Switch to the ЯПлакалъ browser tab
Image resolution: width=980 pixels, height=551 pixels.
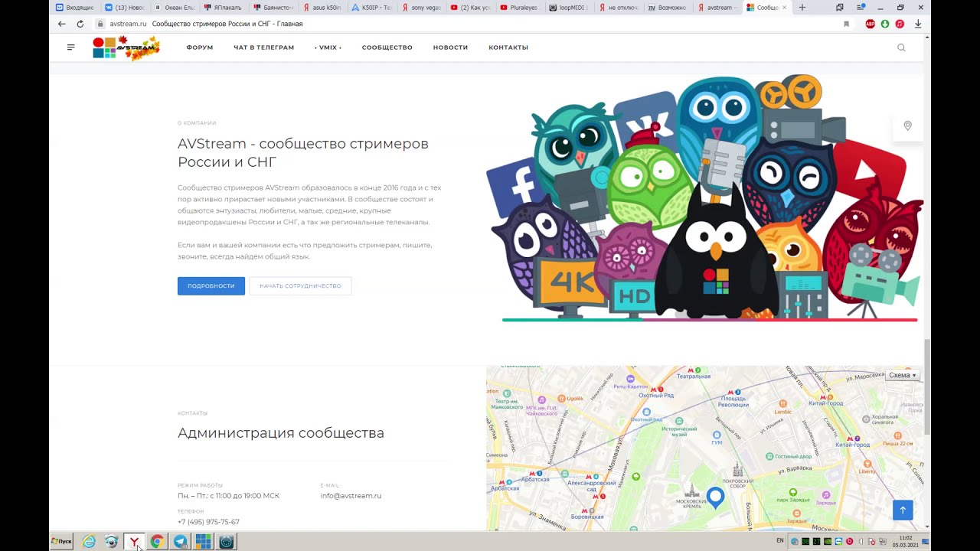[224, 8]
